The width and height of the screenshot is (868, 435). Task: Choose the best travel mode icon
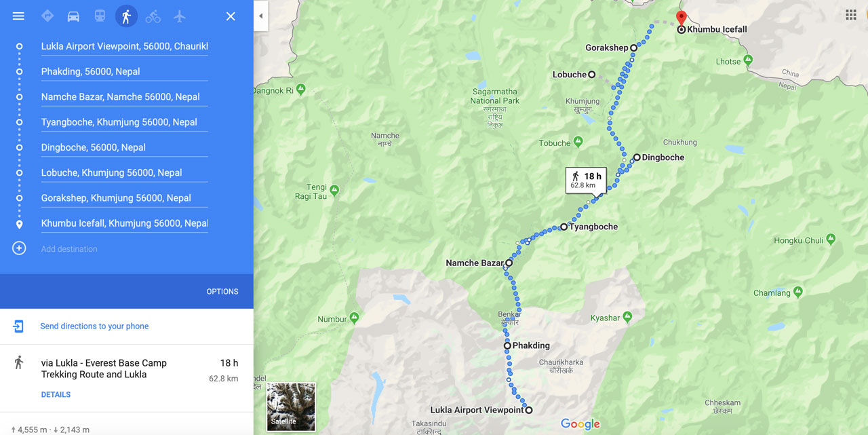[x=47, y=16]
